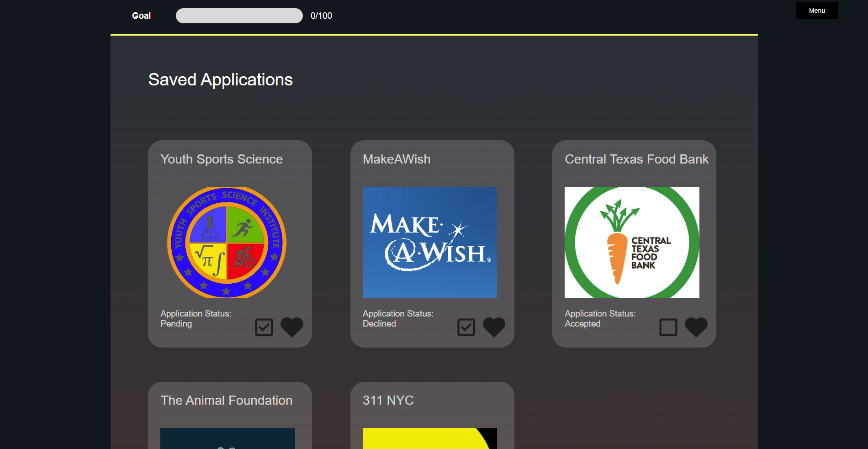Open the Make-A-Wish logo image
Image resolution: width=868 pixels, height=449 pixels.
430,243
